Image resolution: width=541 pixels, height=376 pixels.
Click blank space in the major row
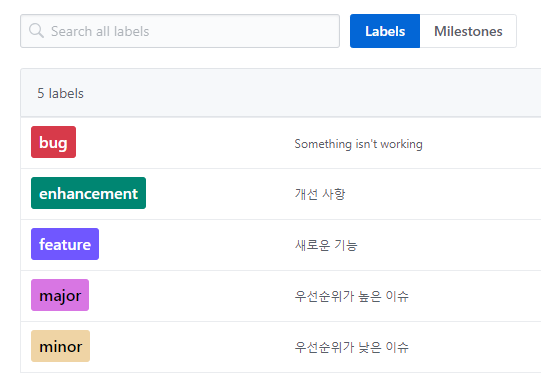191,296
